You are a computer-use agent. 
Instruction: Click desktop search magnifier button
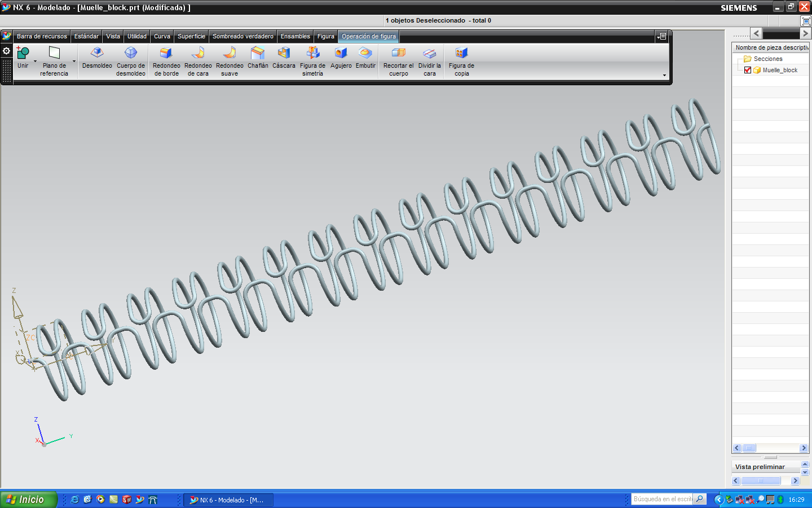pyautogui.click(x=700, y=499)
